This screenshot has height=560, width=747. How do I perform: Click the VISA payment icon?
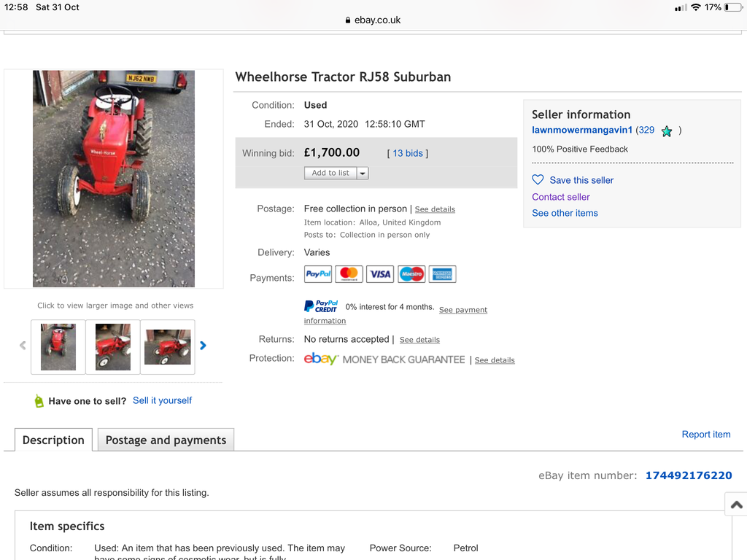pyautogui.click(x=380, y=274)
